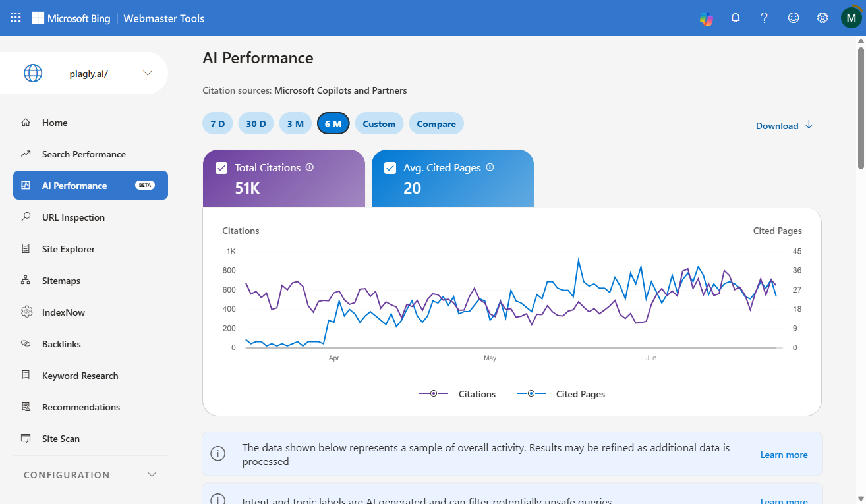Click the Backlinks chain icon

pos(26,344)
